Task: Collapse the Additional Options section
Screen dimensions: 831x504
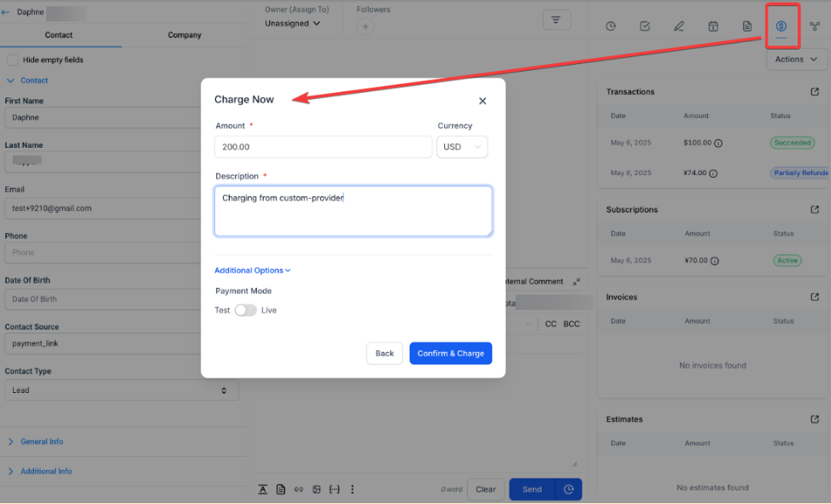Action: point(252,270)
